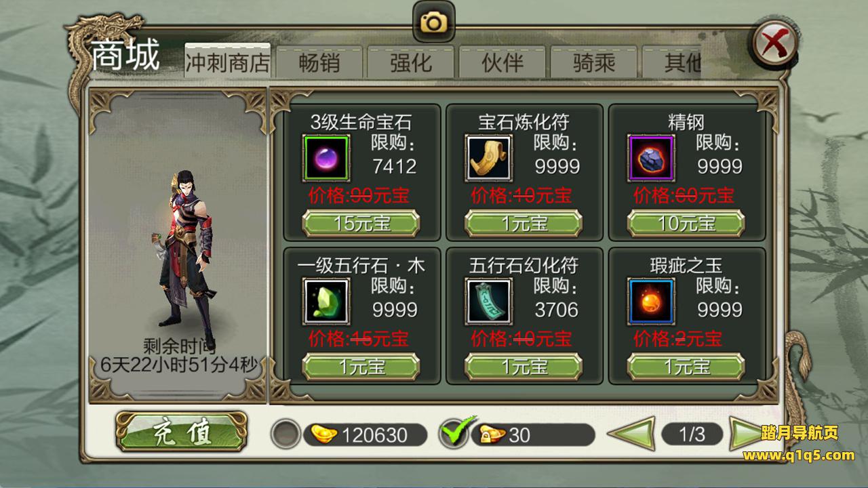Viewport: 868px width, 488px height.
Task: Switch to the 畅销 tab
Action: [319, 63]
